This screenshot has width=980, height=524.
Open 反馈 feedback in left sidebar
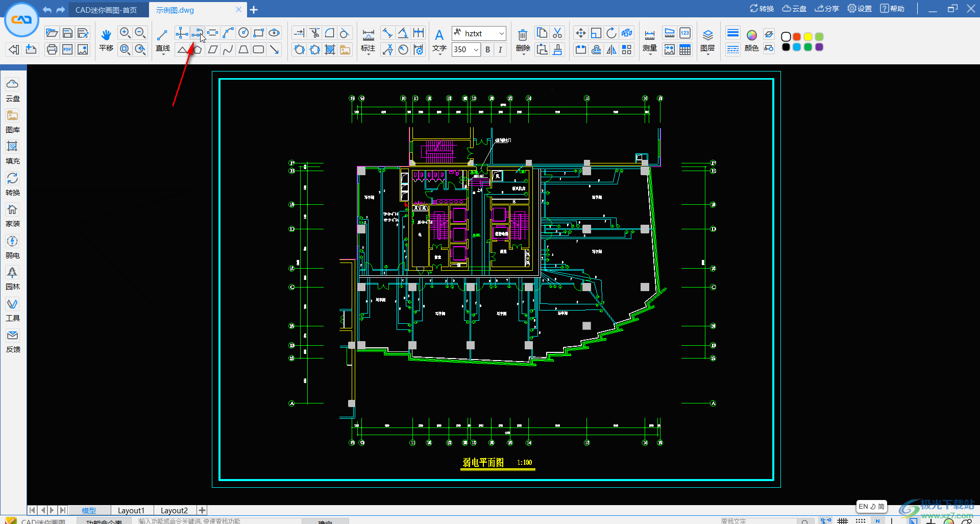click(x=13, y=341)
